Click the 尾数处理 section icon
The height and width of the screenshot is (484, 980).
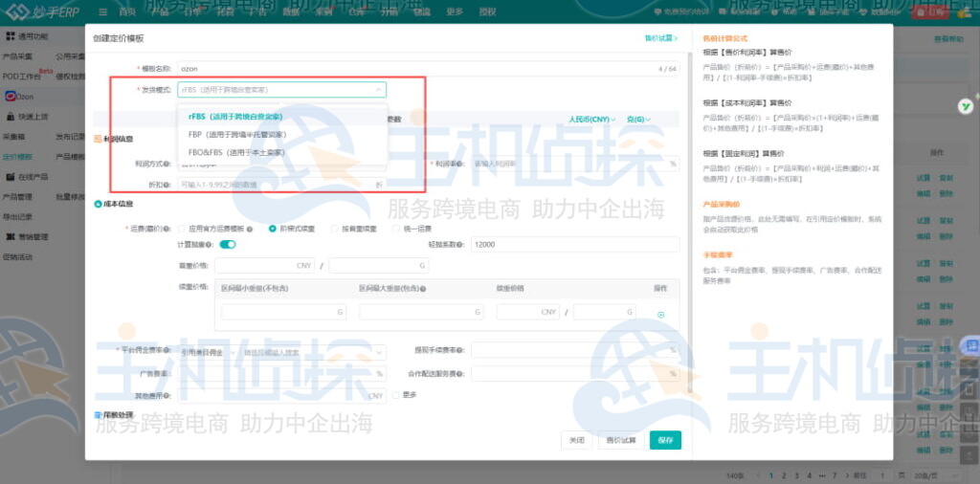coord(98,415)
